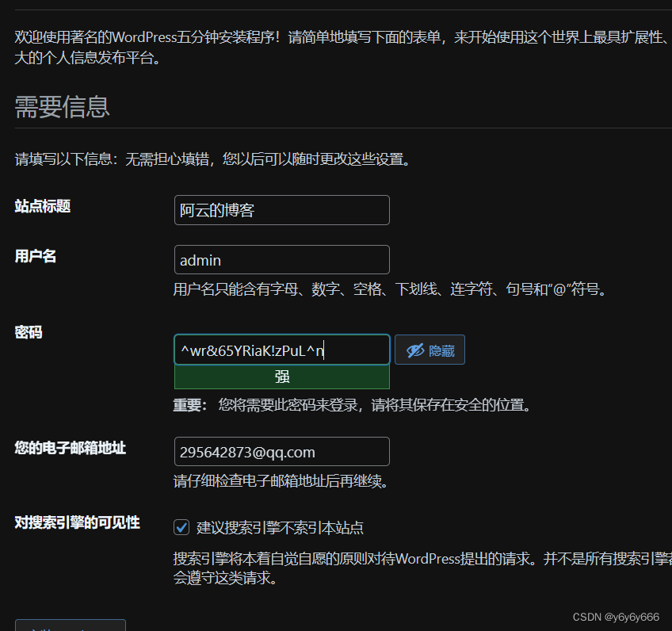This screenshot has width=672, height=631.
Task: Click the 用户名 label
Action: [36, 256]
